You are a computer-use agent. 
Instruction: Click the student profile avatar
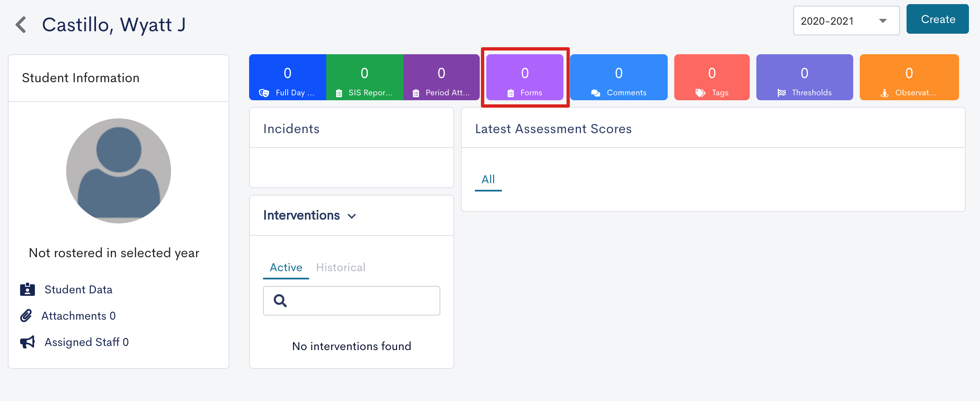pyautogui.click(x=119, y=171)
